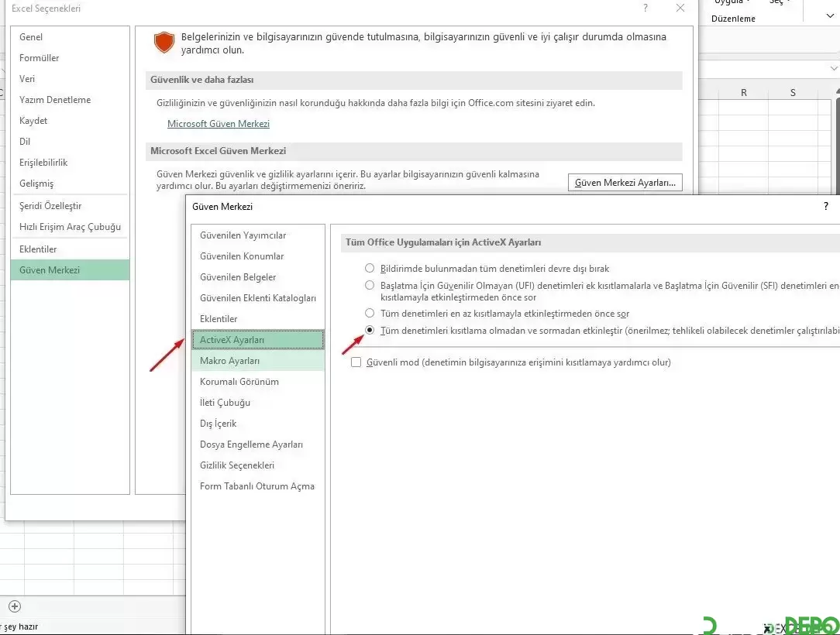840x635 pixels.
Task: Close the Excel Seçenekleri dialog
Action: (680, 8)
